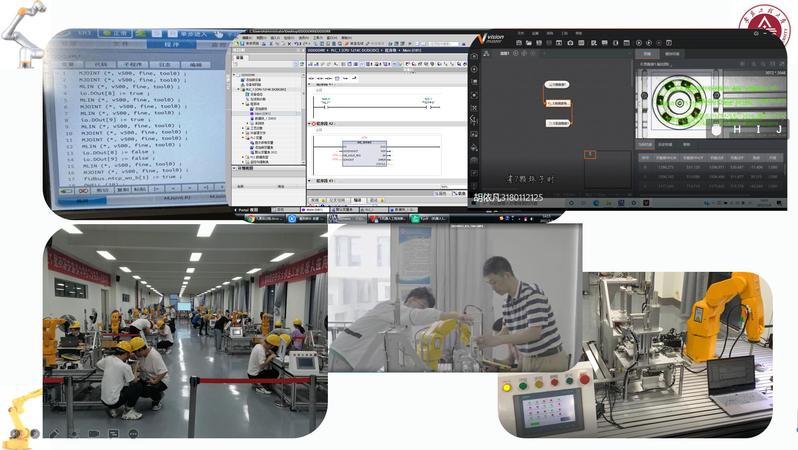This screenshot has height=450, width=798.
Task: Select the first row in the results table
Action: click(710, 168)
